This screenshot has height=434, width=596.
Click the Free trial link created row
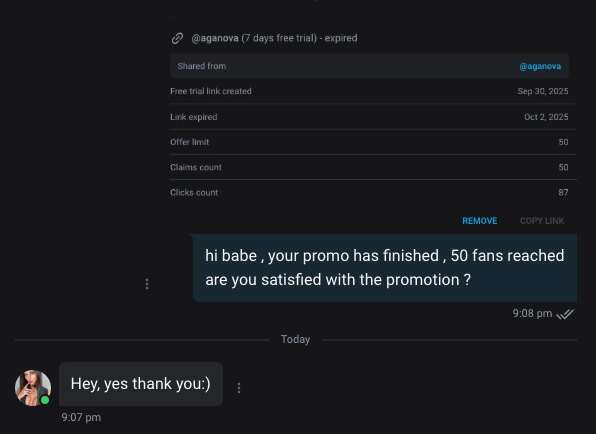369,91
